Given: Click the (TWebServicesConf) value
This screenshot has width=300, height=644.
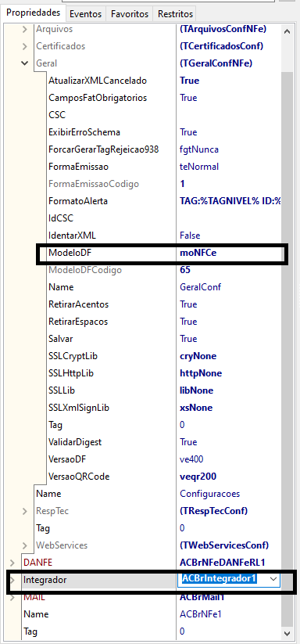Looking at the screenshot, I should click(224, 545).
